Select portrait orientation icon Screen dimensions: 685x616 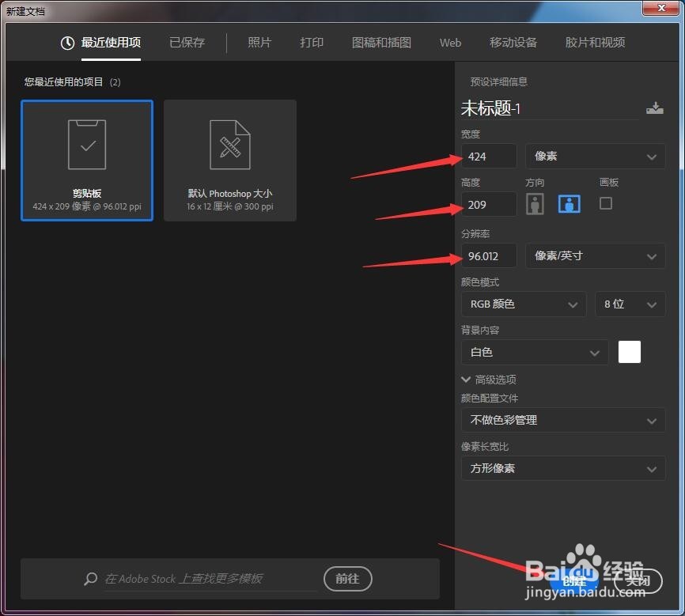click(535, 203)
